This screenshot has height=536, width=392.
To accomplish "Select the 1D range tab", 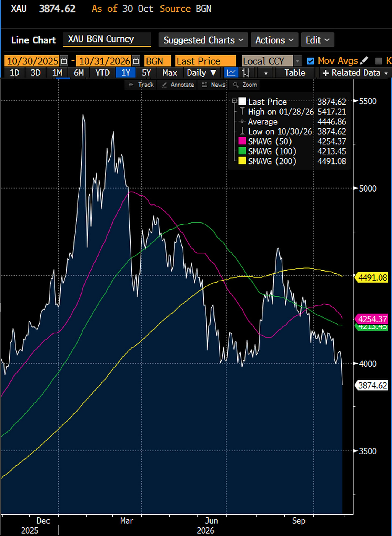I will 15,73.
